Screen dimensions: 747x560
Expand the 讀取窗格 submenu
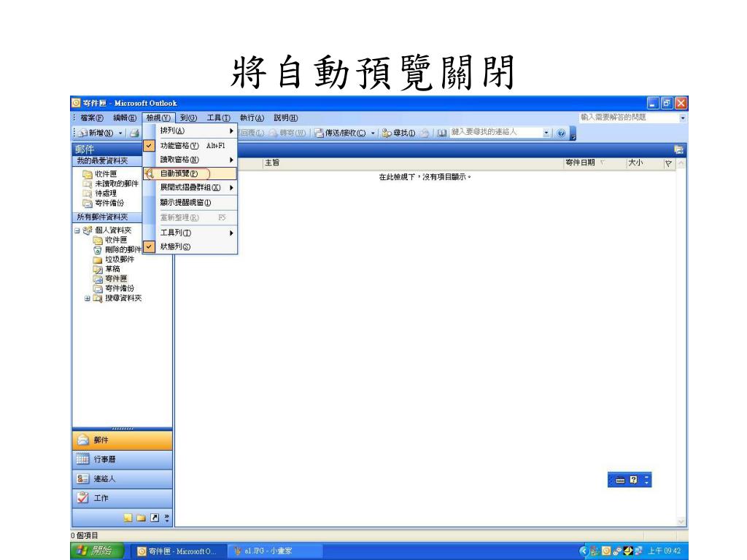(190, 160)
